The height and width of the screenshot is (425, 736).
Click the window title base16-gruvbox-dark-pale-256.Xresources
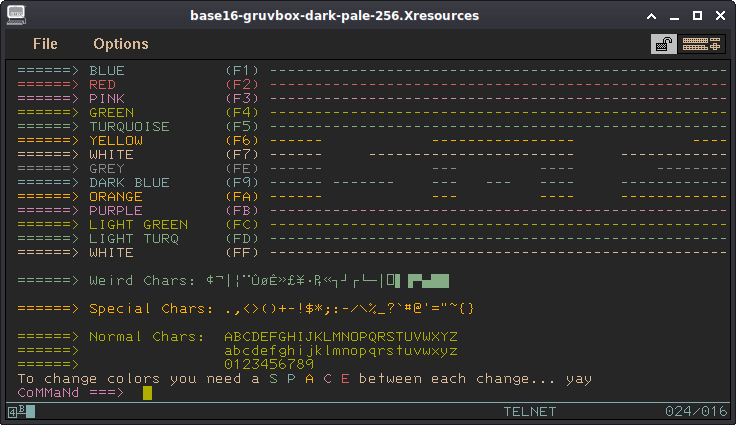334,16
